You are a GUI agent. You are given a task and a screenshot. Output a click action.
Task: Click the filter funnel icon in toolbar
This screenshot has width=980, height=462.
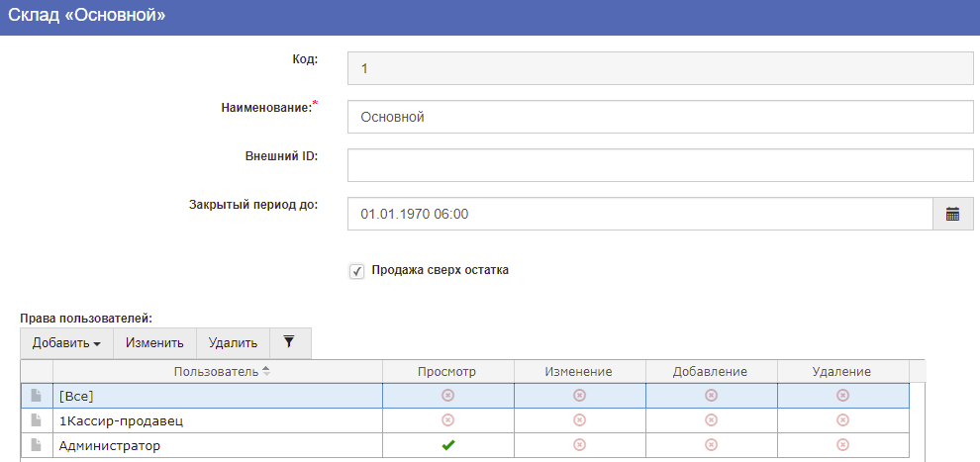tap(289, 342)
